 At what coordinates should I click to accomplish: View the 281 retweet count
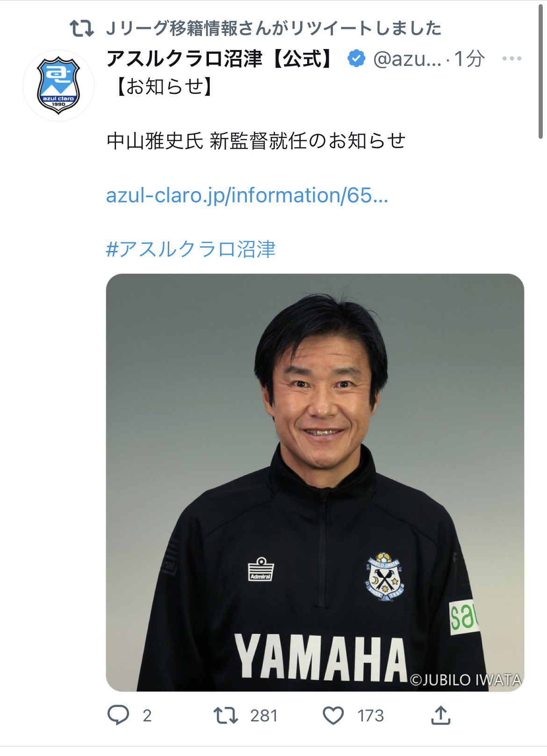[264, 715]
